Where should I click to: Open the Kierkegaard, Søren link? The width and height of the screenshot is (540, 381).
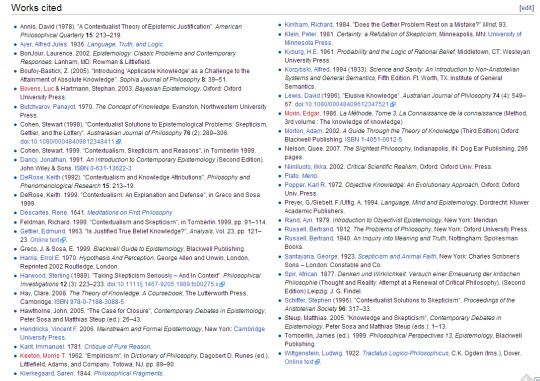(x=46, y=373)
